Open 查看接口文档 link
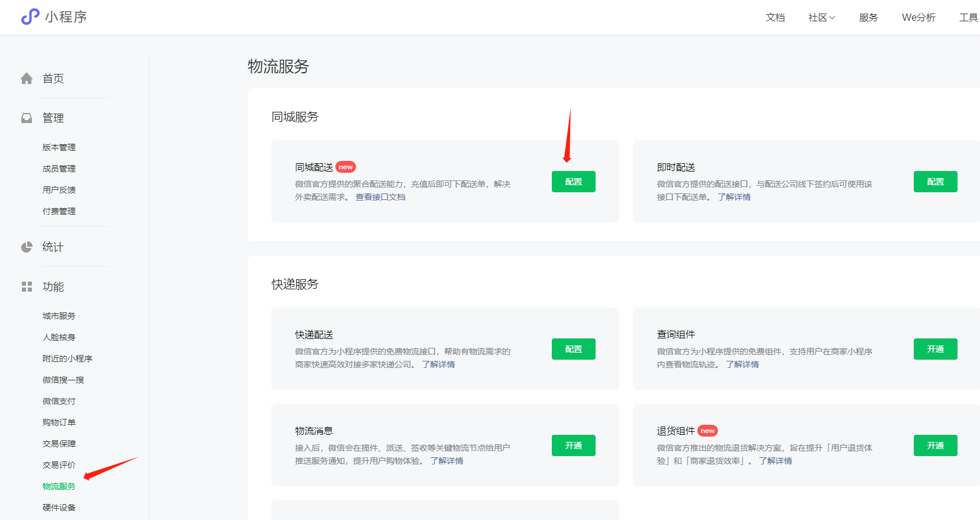Viewport: 980px width, 520px height. click(x=380, y=197)
